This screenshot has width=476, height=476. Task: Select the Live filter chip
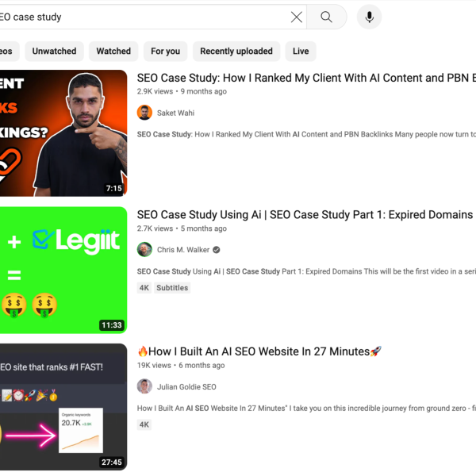pos(301,52)
